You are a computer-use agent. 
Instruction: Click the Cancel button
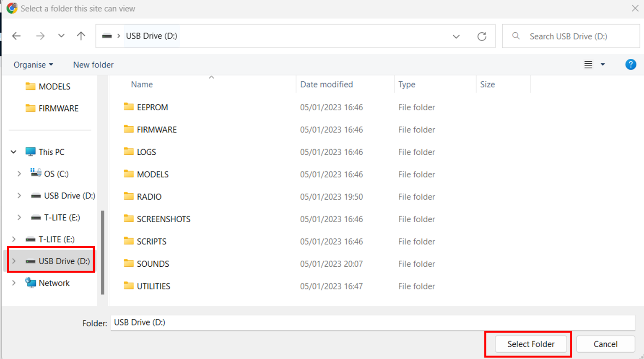[x=605, y=344]
